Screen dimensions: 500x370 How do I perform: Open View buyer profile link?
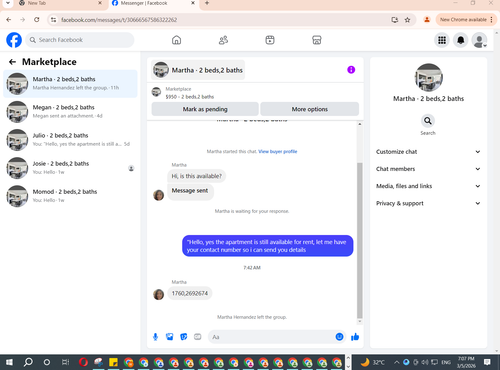(x=278, y=151)
